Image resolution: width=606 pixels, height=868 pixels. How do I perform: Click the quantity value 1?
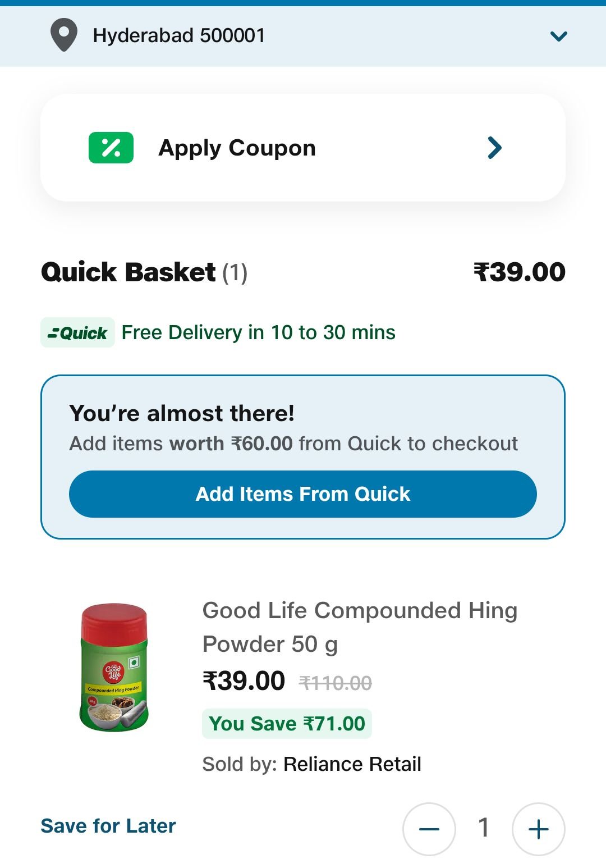coord(484,828)
